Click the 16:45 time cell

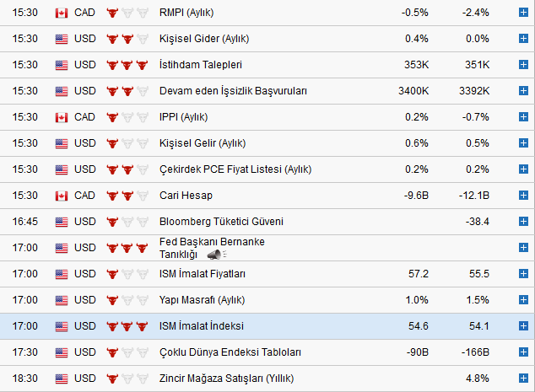coord(25,222)
